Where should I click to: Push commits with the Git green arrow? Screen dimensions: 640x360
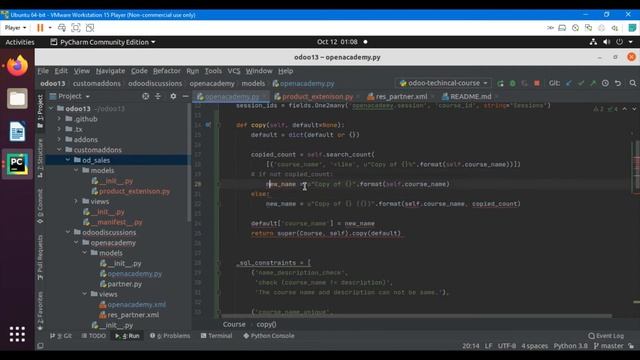593,83
